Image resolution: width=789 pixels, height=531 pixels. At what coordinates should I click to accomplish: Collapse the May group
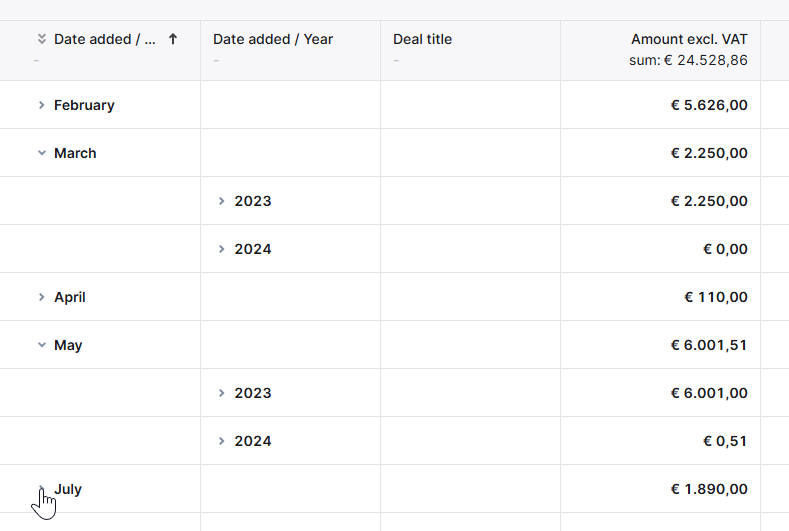[42, 345]
